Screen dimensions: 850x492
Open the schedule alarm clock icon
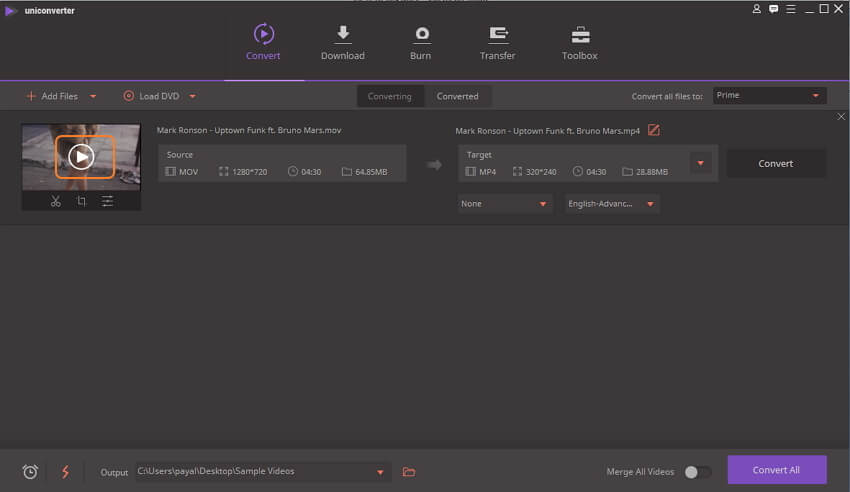(30, 472)
